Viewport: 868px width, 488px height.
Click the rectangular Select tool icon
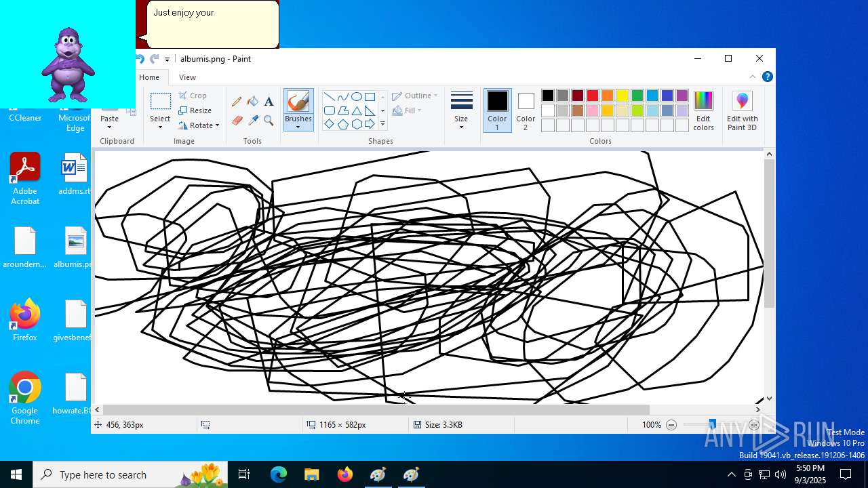tap(160, 102)
